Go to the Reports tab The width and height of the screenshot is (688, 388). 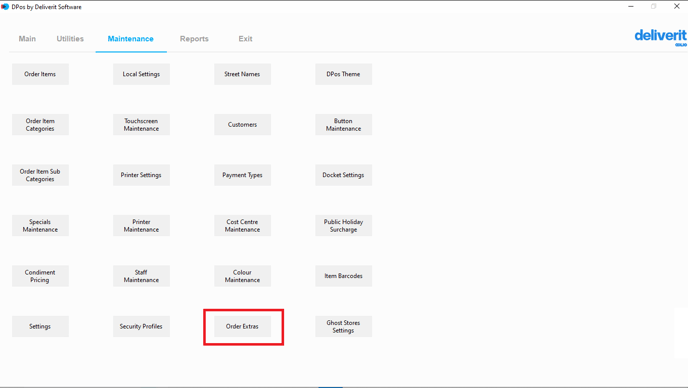click(x=194, y=39)
